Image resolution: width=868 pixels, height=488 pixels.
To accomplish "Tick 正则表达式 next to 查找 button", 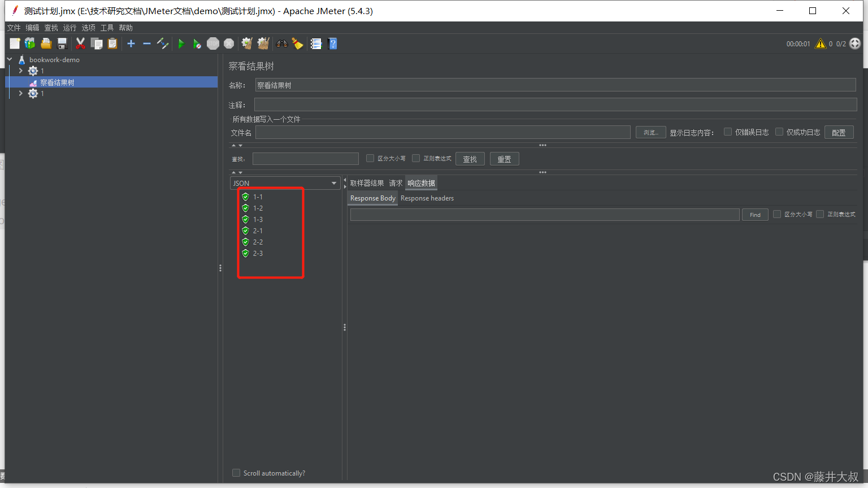I will [416, 158].
